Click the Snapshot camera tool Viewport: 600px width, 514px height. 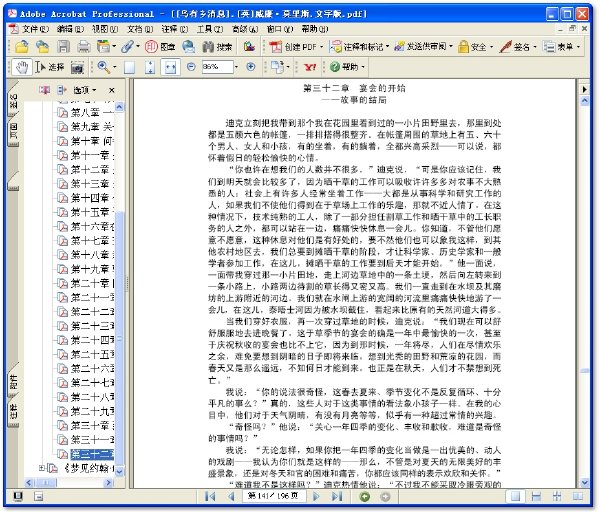tap(77, 68)
